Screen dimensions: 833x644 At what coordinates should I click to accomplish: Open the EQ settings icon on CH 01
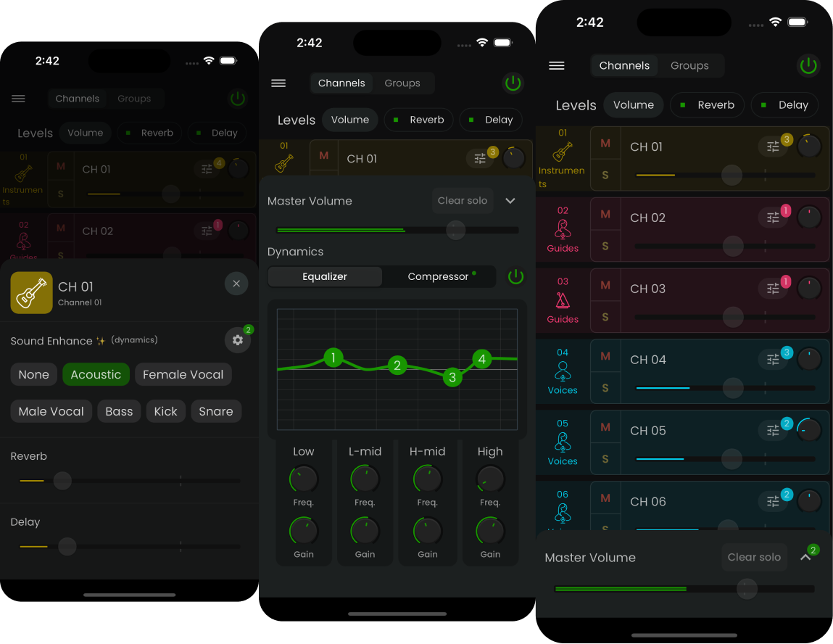tap(773, 146)
